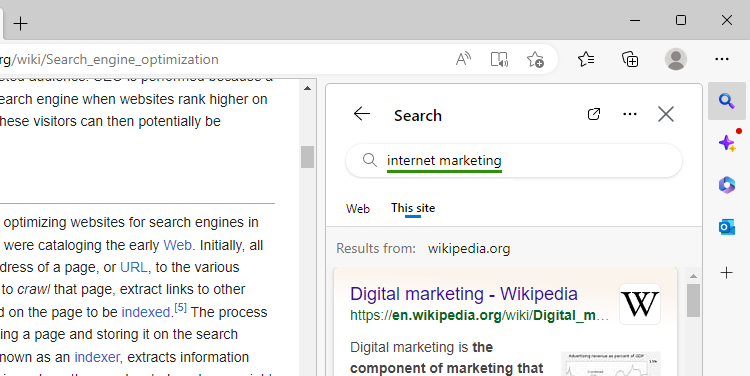Close the Search sidebar pane

(x=666, y=114)
